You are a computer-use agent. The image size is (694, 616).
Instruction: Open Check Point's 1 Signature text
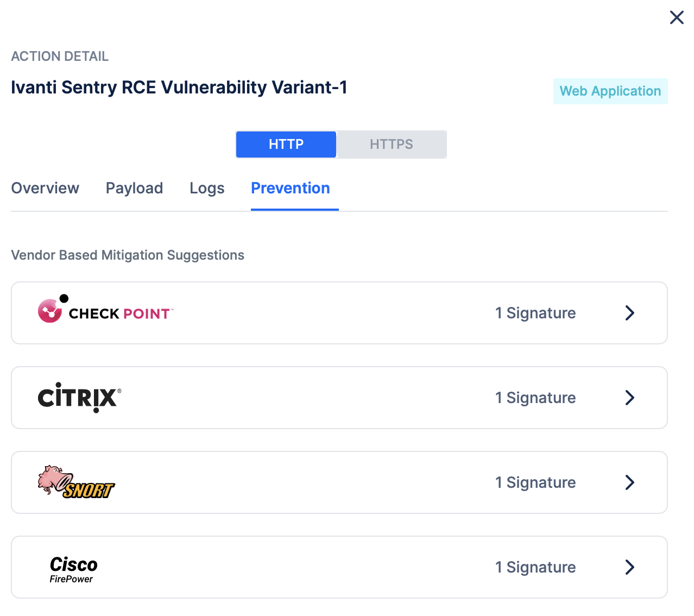point(535,313)
